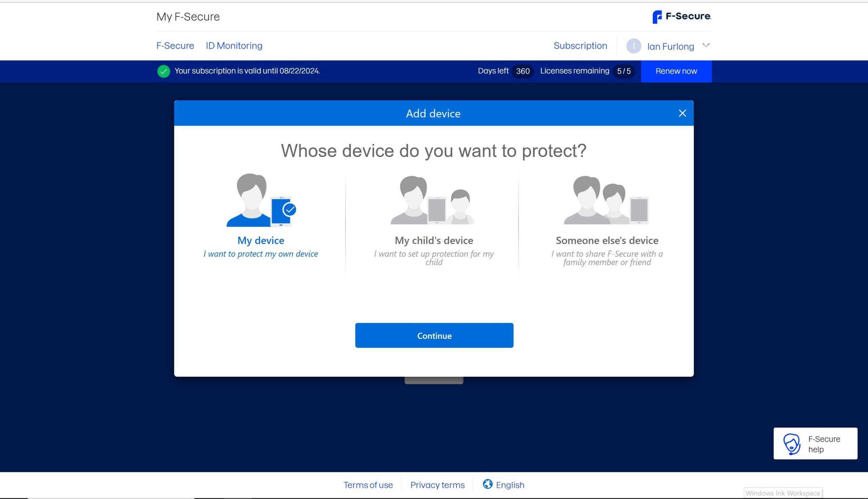Expand the Ian Furlong account chevron

tap(706, 45)
